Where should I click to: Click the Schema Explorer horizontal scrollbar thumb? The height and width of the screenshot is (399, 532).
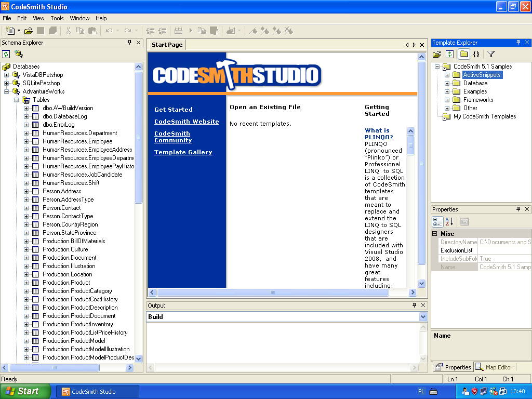(x=55, y=367)
